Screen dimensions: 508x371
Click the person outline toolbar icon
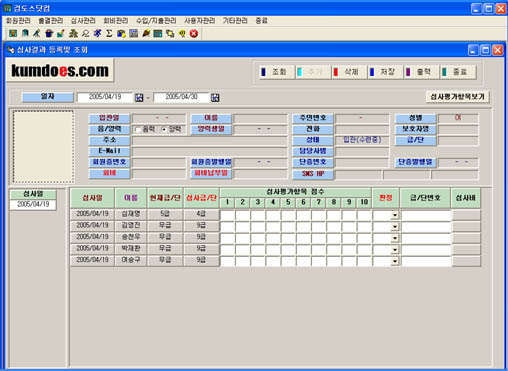coord(85,33)
